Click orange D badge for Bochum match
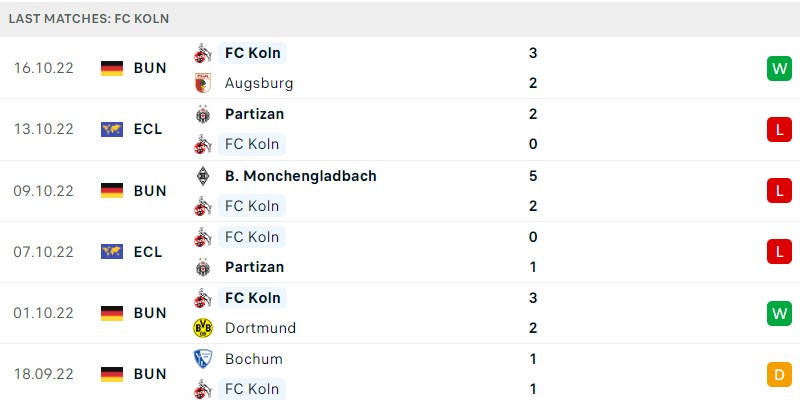 tap(779, 374)
